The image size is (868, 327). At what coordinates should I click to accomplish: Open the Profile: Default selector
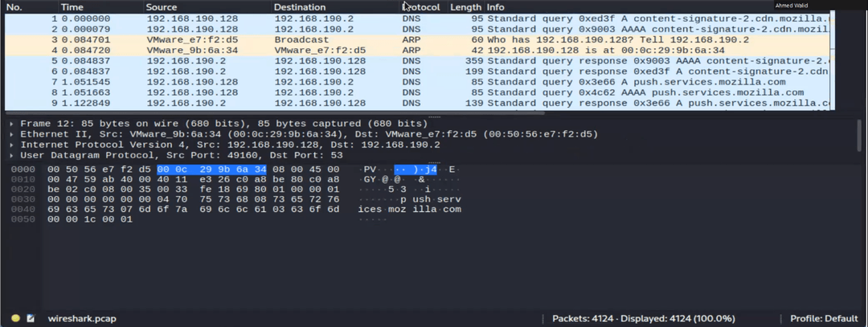coord(824,319)
